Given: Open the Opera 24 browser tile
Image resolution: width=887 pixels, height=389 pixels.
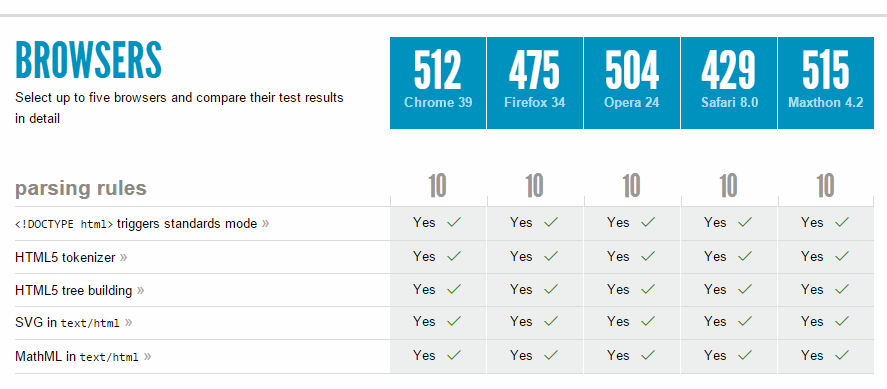Looking at the screenshot, I should (632, 83).
